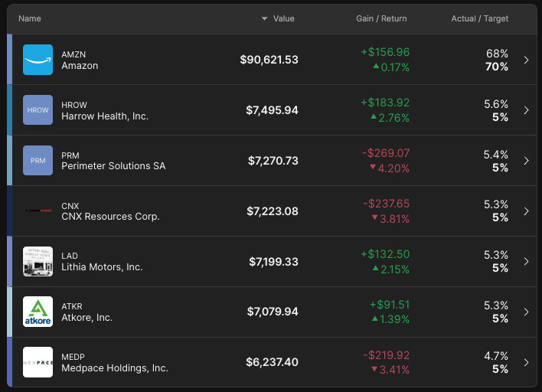Select Atkore, Inc. name
The height and width of the screenshot is (392, 542).
coord(87,317)
